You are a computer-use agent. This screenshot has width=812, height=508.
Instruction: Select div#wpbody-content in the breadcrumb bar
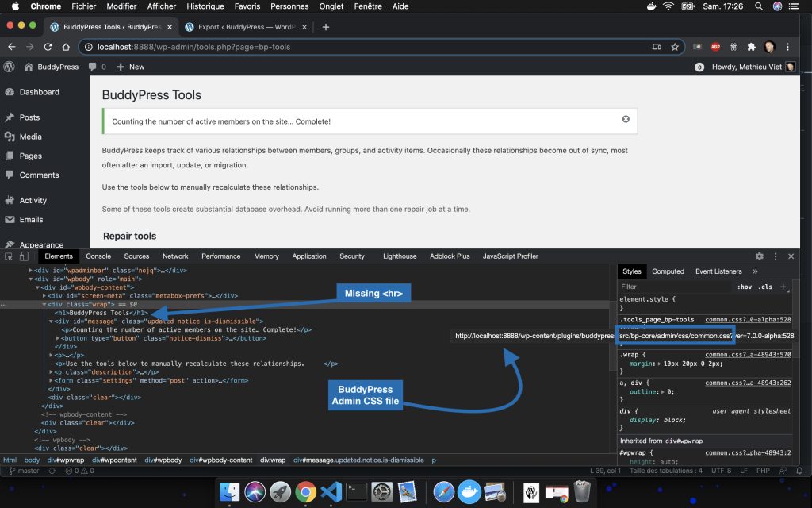(x=221, y=460)
